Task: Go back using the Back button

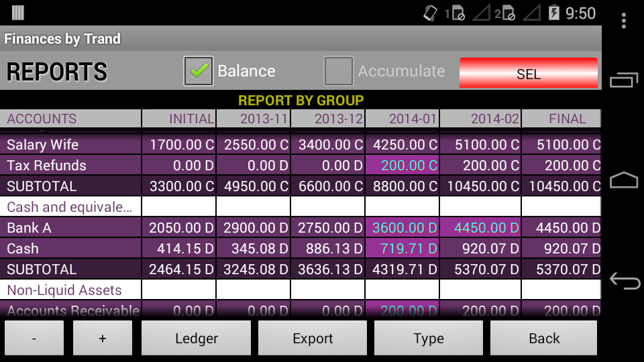Action: coord(543,339)
